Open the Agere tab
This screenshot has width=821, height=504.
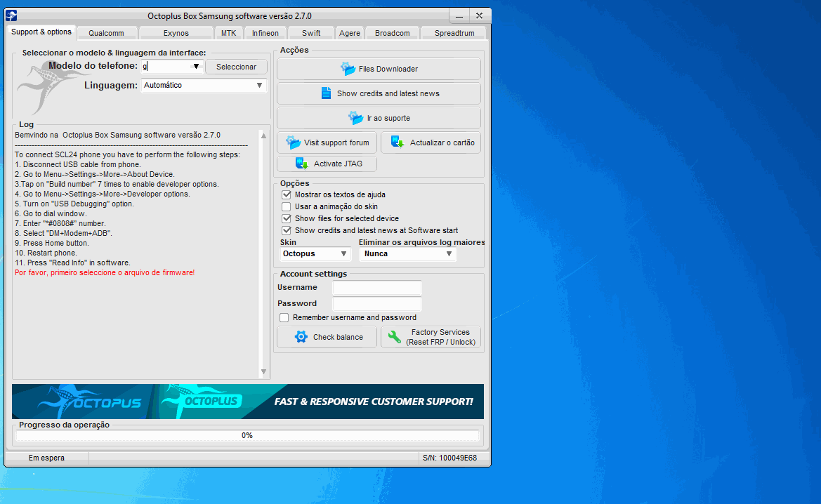350,33
